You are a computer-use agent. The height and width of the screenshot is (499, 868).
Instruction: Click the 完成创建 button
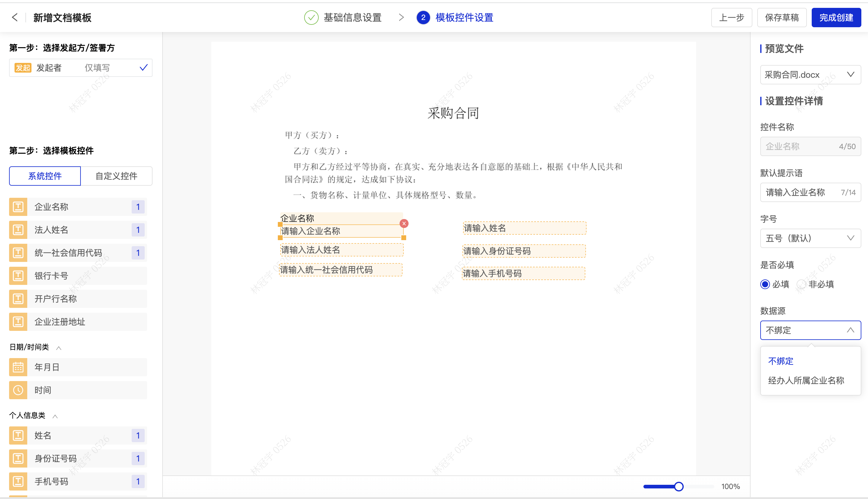coord(836,18)
